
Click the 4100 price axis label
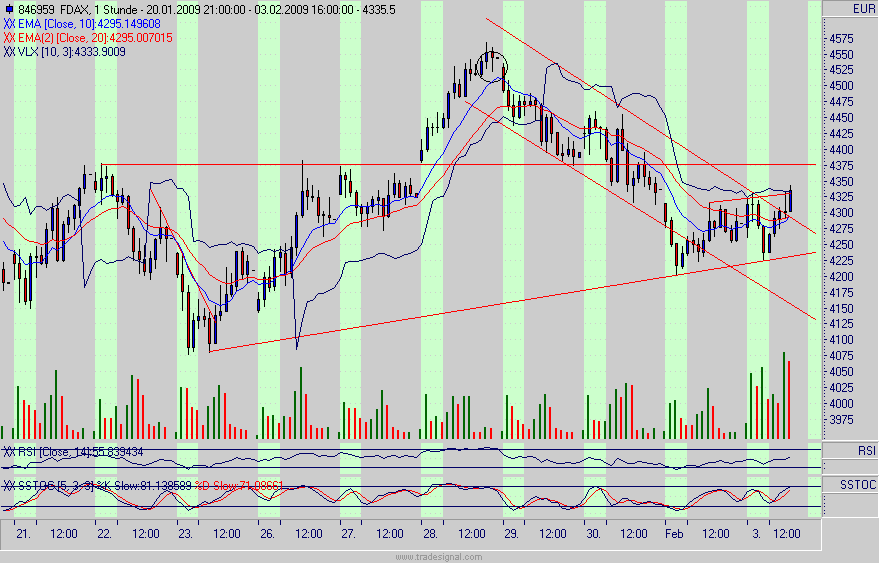point(841,340)
